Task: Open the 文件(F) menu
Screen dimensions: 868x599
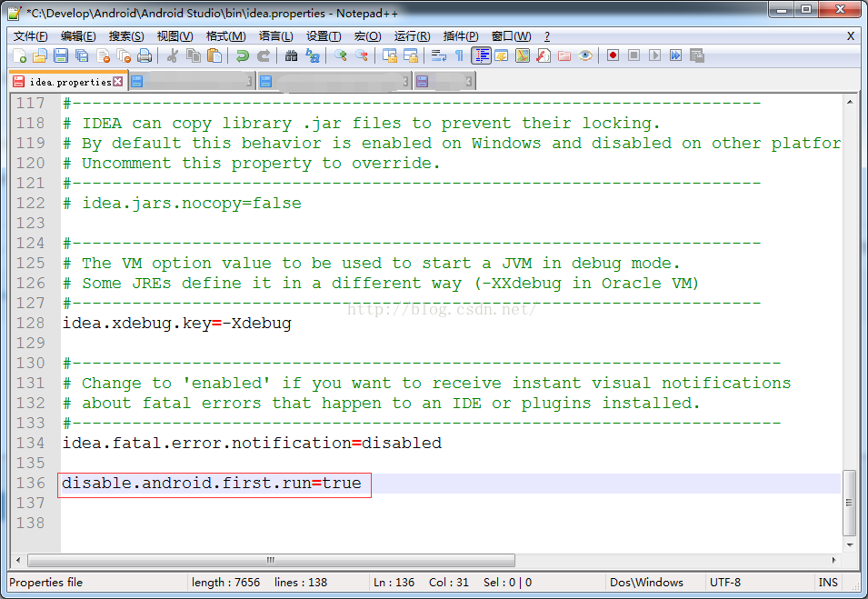Action: coord(30,36)
